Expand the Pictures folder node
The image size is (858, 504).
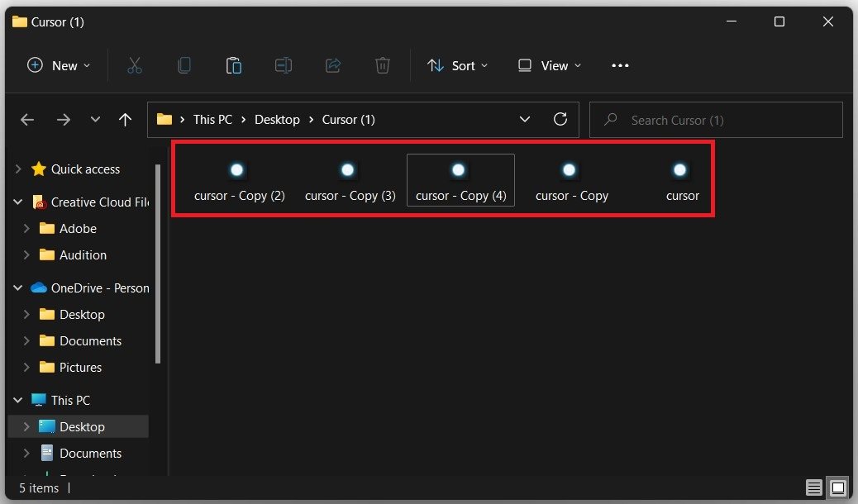26,367
